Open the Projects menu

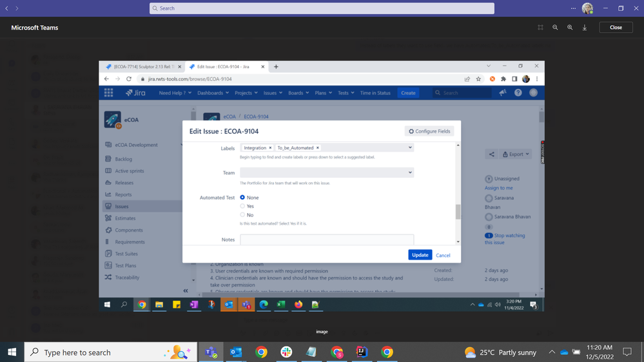pyautogui.click(x=246, y=93)
